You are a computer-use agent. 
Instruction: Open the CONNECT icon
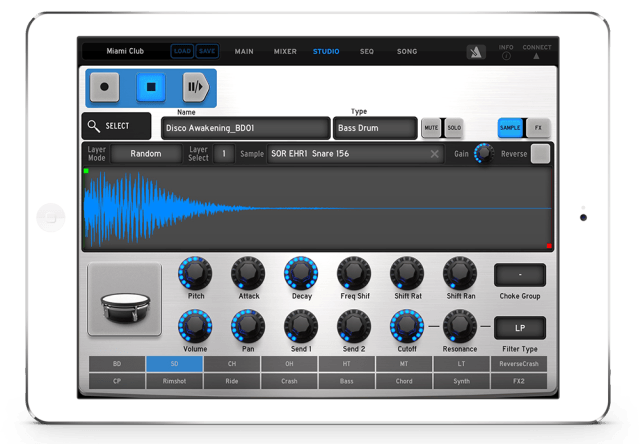point(536,51)
